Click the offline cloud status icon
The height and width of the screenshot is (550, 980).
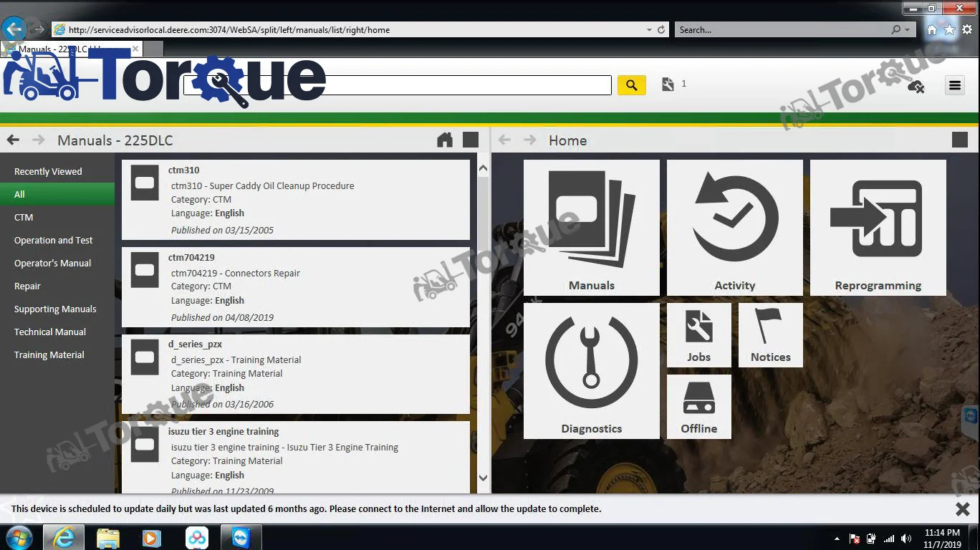tap(916, 87)
